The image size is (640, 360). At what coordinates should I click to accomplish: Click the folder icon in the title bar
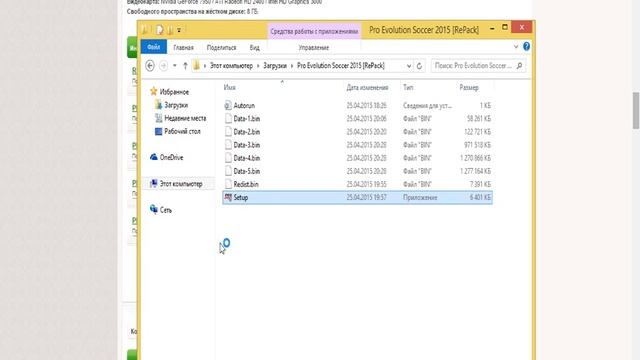pyautogui.click(x=145, y=30)
